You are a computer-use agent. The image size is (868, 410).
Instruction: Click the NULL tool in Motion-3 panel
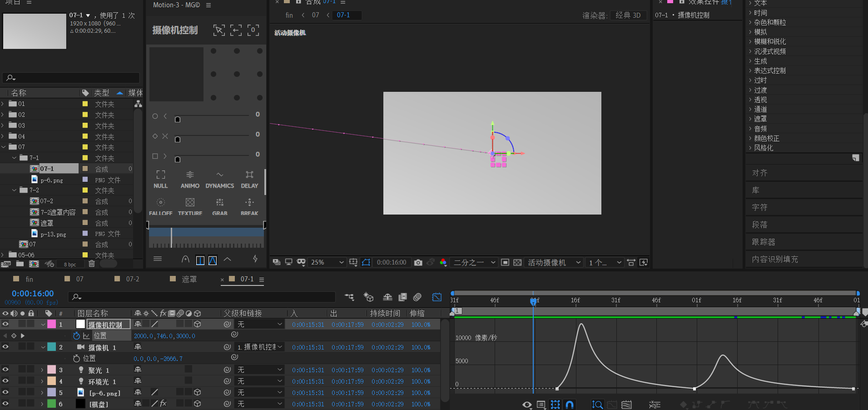161,180
